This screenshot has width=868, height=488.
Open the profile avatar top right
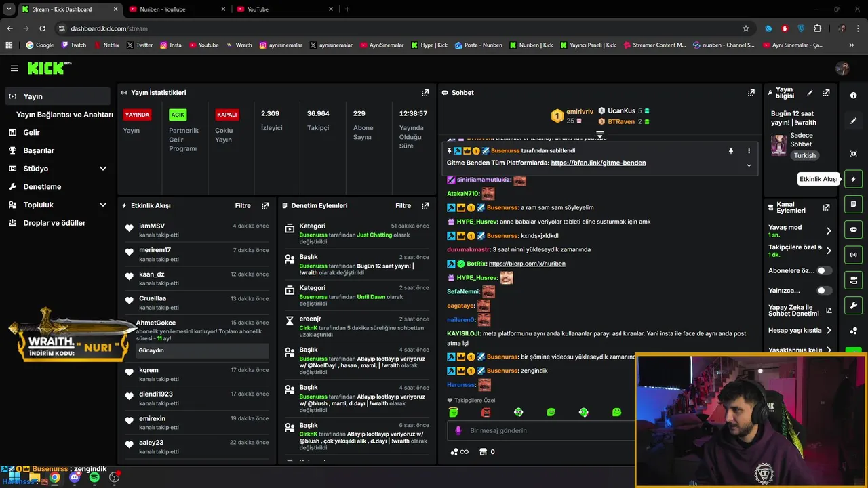[842, 68]
